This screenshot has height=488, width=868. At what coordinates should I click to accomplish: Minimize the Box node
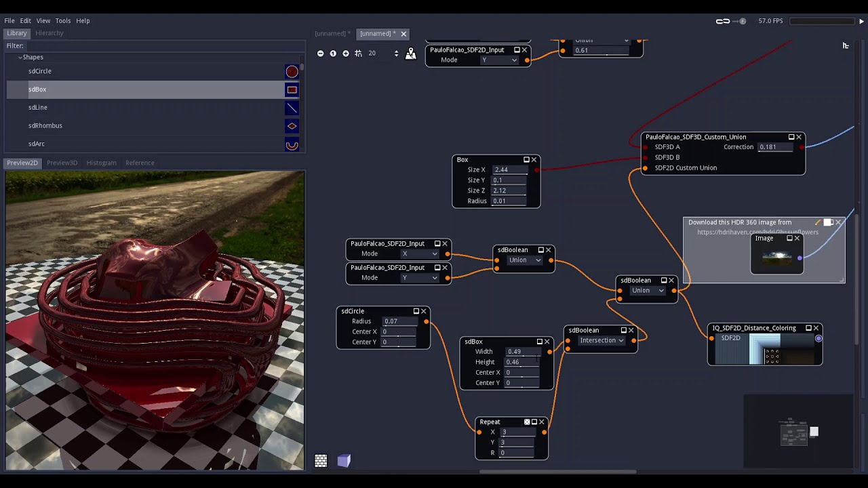(x=526, y=160)
